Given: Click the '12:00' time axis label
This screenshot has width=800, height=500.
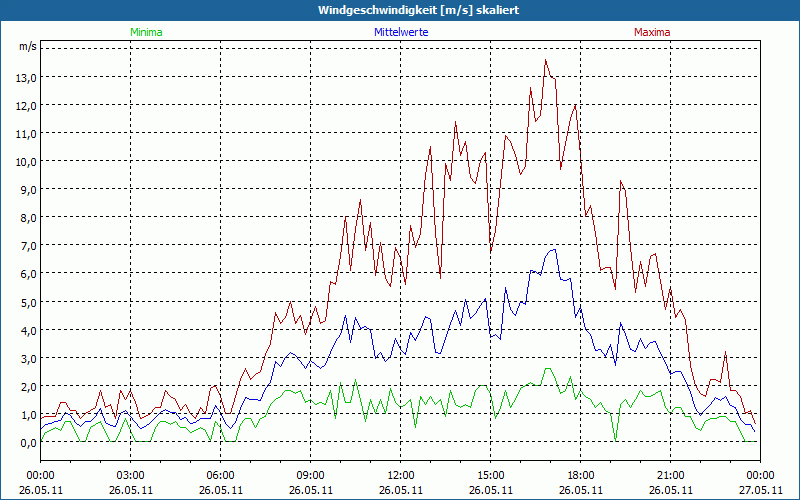Looking at the screenshot, I should [x=401, y=476].
